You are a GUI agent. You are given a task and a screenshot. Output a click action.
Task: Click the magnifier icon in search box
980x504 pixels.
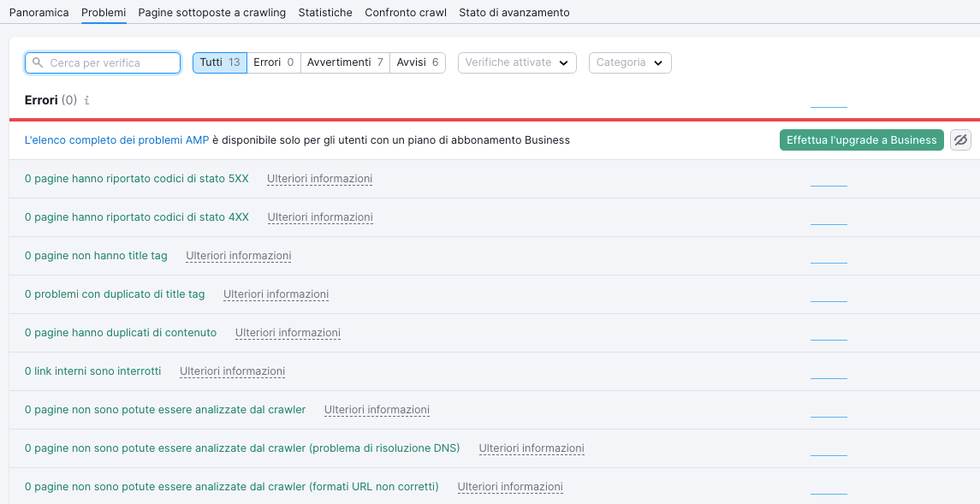[x=38, y=63]
